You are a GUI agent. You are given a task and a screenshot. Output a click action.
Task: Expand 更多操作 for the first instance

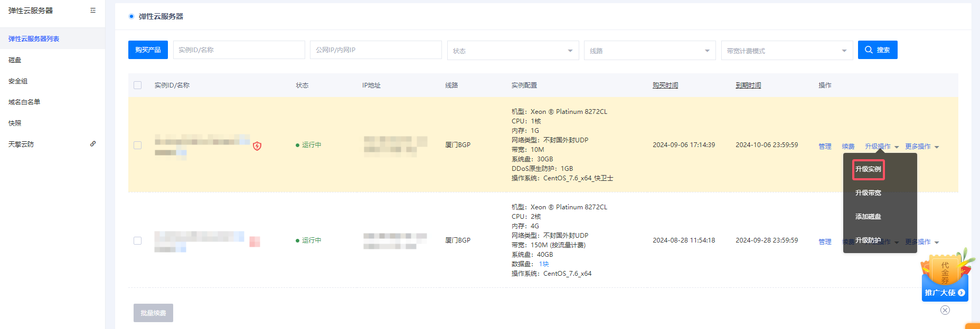921,147
